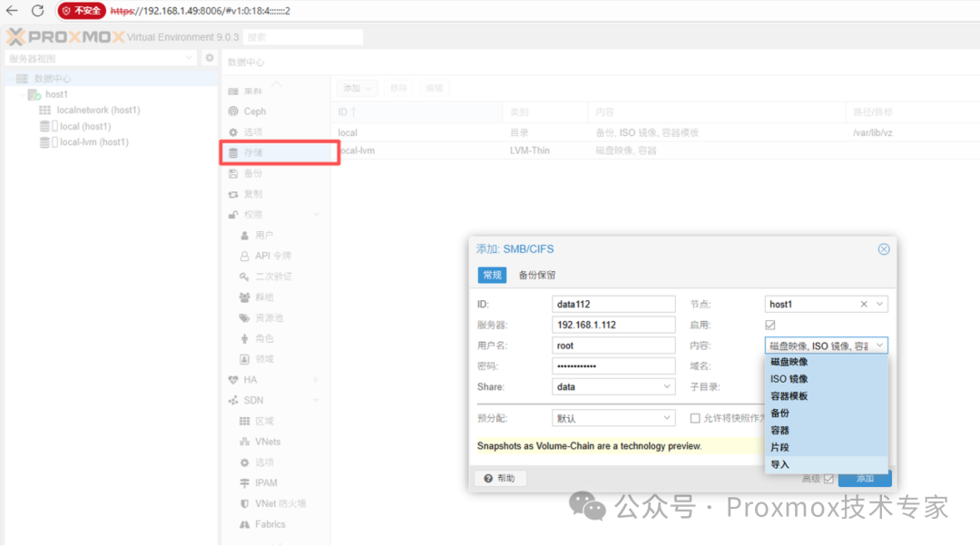Viewport: 980px width, 546px height.
Task: Click the Proxmox logo
Action: [x=65, y=37]
